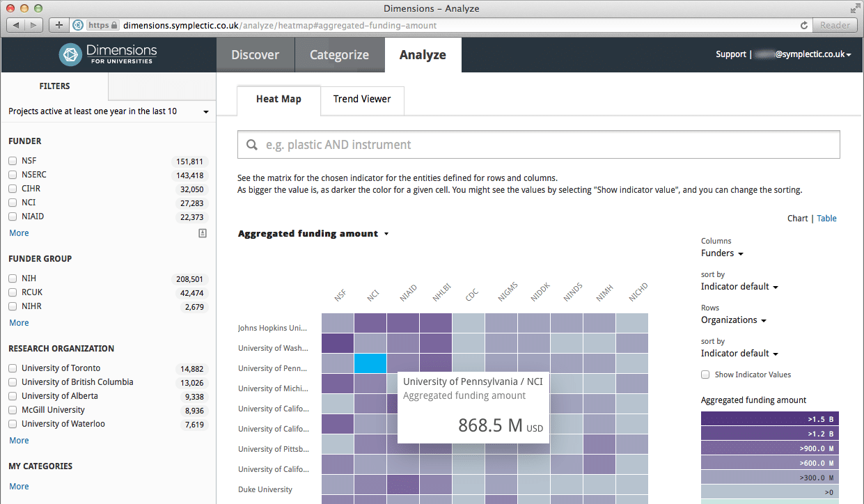Go forward with the browser forward arrow

(34, 25)
